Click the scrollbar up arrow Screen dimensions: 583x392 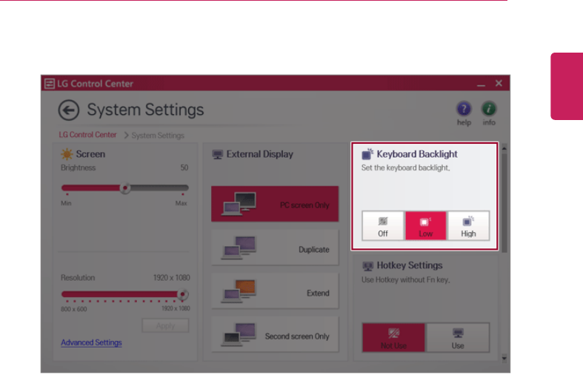[x=504, y=148]
